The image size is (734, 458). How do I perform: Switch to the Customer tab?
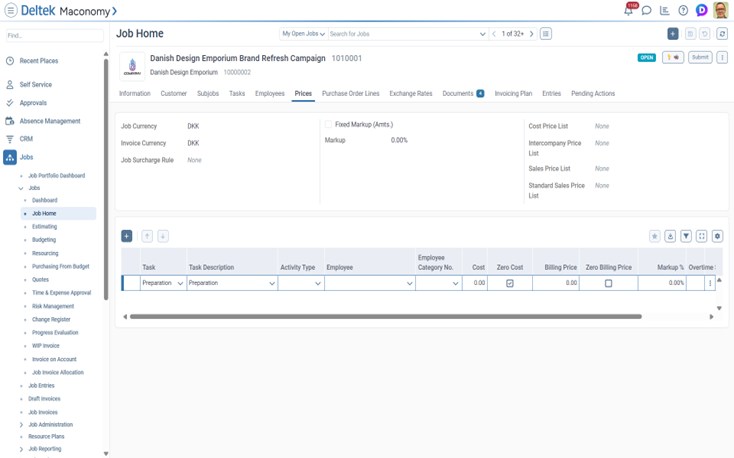click(174, 94)
